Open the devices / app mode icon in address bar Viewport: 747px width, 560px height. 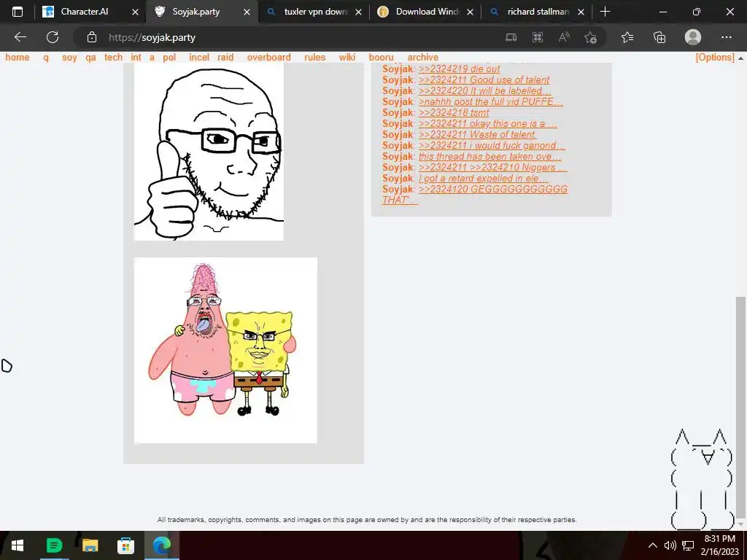511,37
